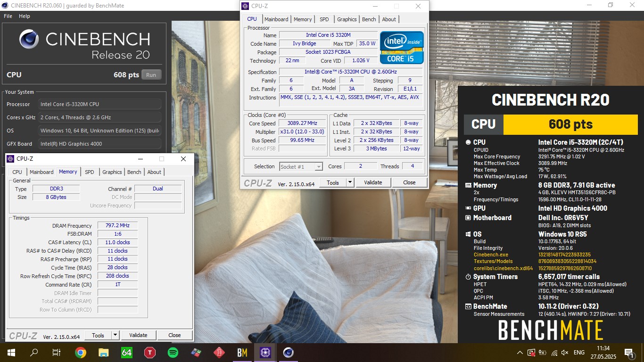The height and width of the screenshot is (362, 644).
Task: Click CAS# Latency value 11.0 clocks
Action: click(117, 242)
